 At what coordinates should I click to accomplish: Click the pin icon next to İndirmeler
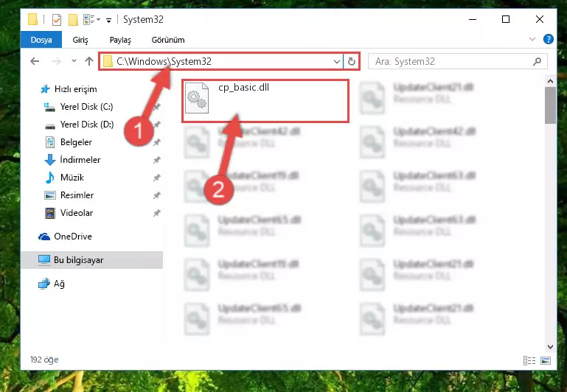coord(156,160)
